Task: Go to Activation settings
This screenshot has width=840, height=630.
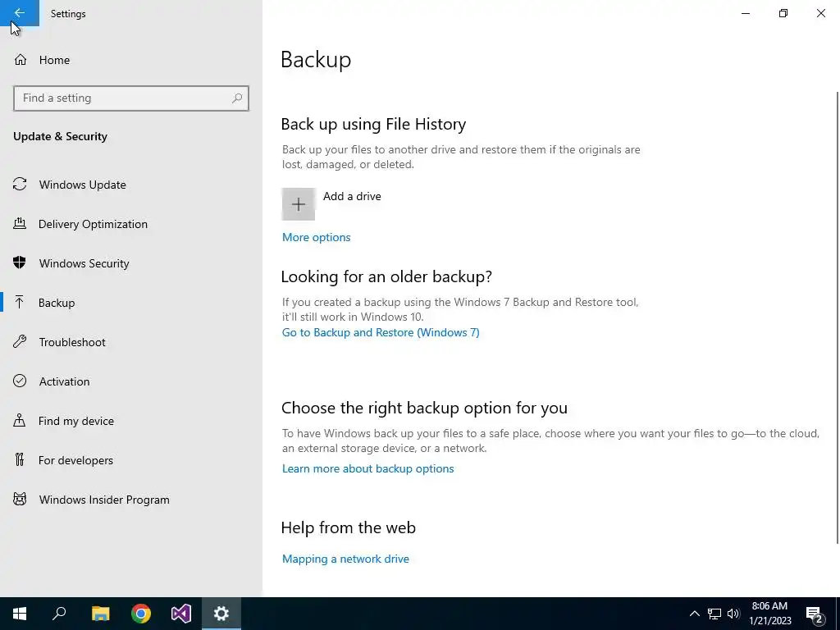Action: (x=131, y=381)
